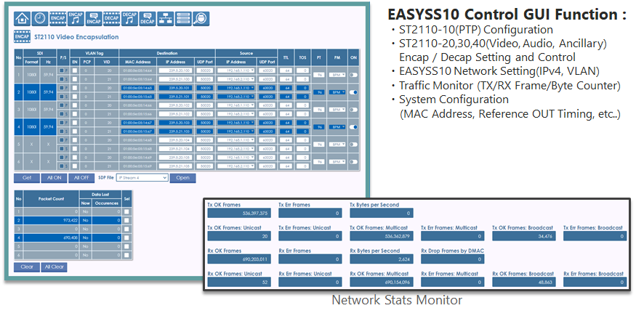Open PM BPM dropdown for stream 6
The height and width of the screenshot is (316, 644).
337,162
